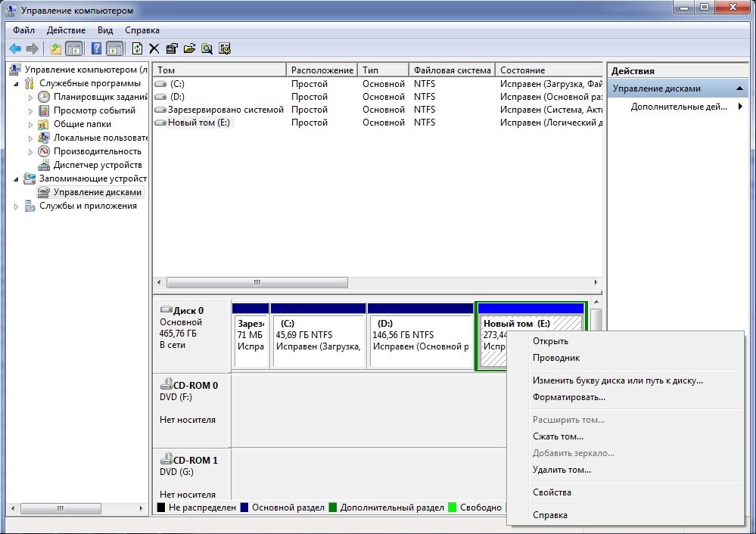Click the Local Users icon in the tree
Viewport: 756px width, 534px height.
(x=44, y=138)
